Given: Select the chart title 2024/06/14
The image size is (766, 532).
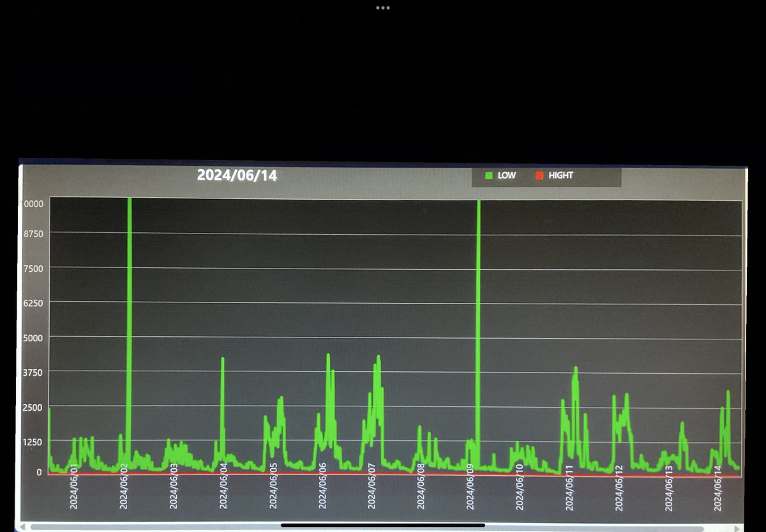Looking at the screenshot, I should (x=237, y=175).
